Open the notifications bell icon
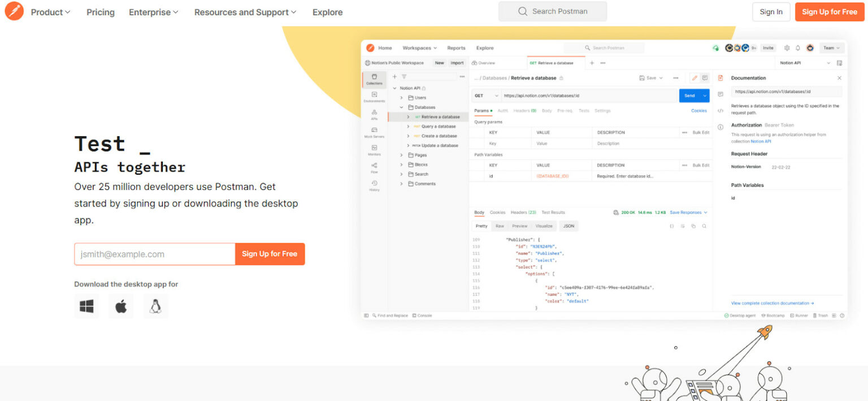The height and width of the screenshot is (401, 868). click(x=797, y=48)
